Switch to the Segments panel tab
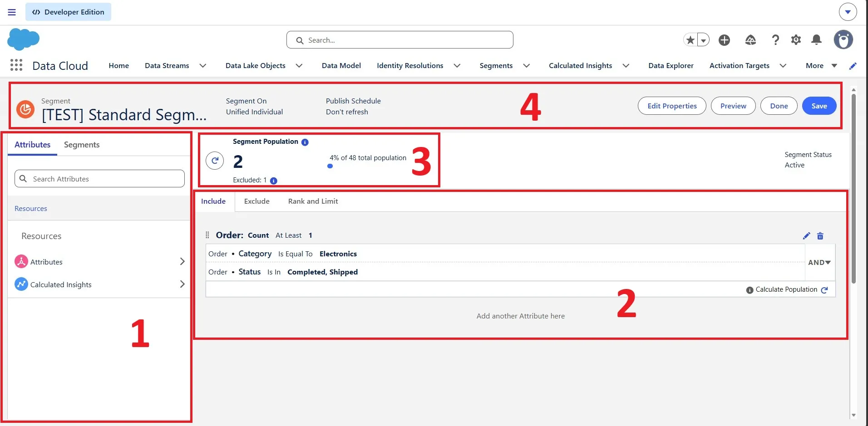This screenshot has height=426, width=868. tap(82, 145)
